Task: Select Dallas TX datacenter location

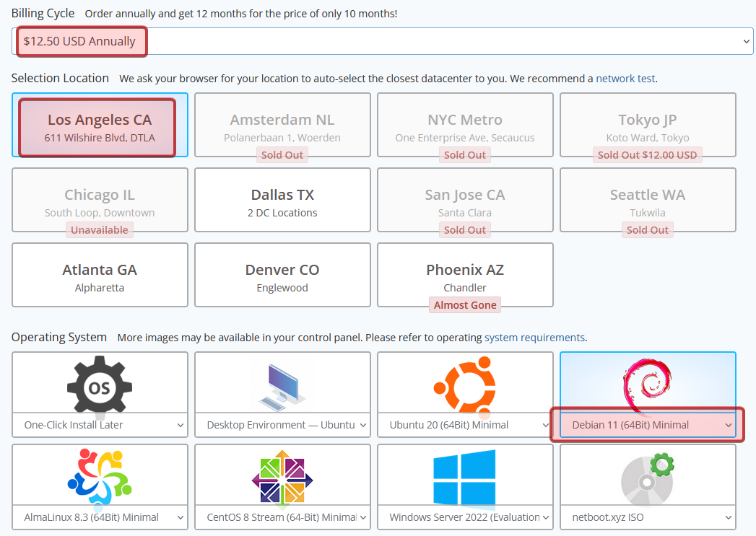Action: pos(282,201)
